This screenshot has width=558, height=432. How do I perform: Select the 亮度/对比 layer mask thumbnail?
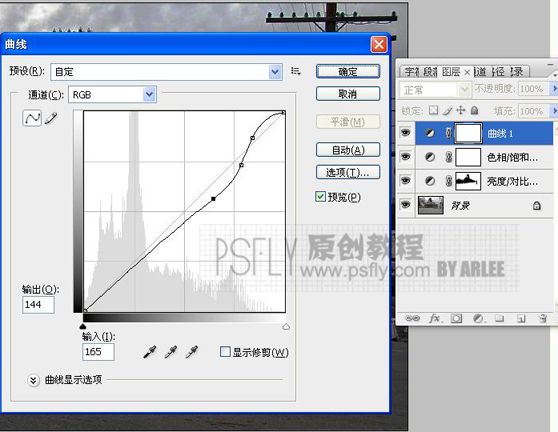coord(468,181)
